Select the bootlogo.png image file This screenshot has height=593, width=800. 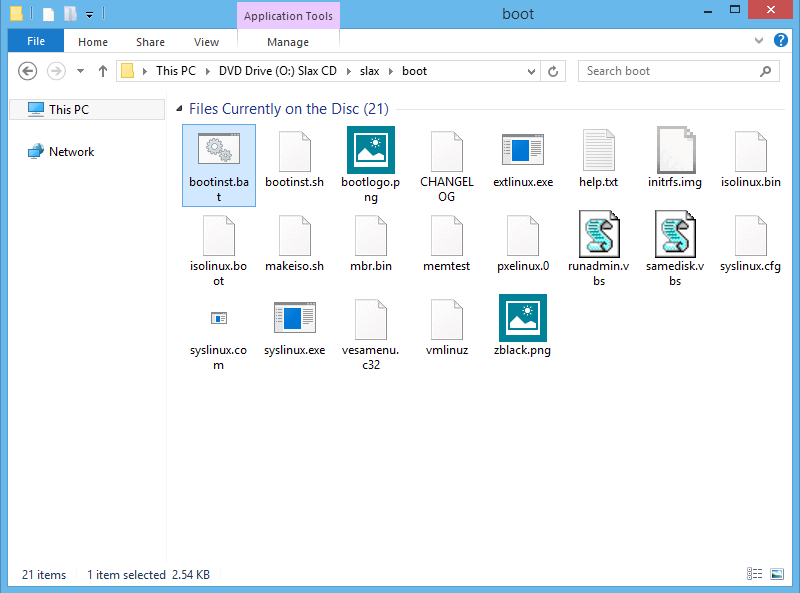(x=370, y=152)
